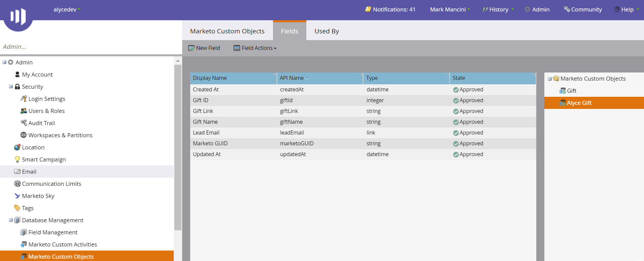
Task: Select the Marketo GUID row
Action: click(x=363, y=143)
